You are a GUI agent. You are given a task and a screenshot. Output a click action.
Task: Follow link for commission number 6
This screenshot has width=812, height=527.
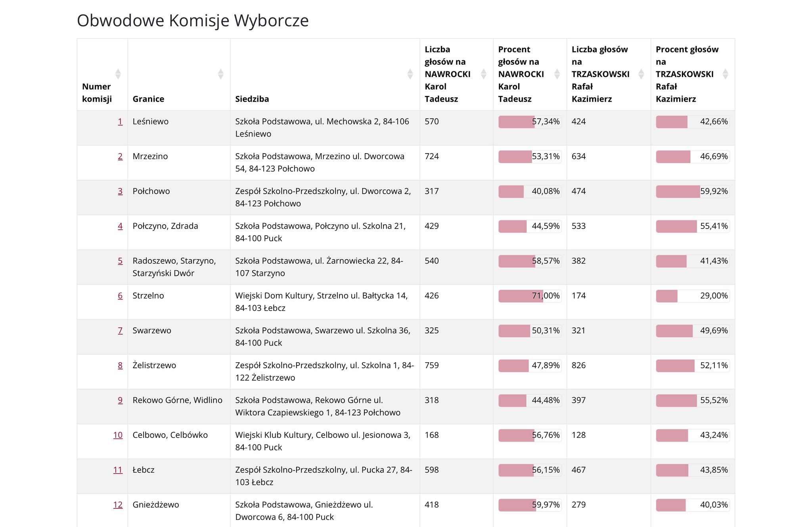pos(120,296)
